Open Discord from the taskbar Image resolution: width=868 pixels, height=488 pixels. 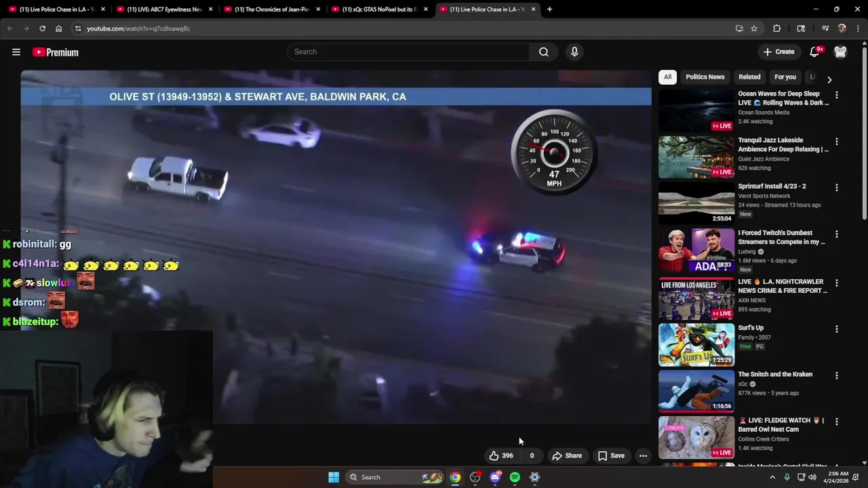tap(495, 477)
